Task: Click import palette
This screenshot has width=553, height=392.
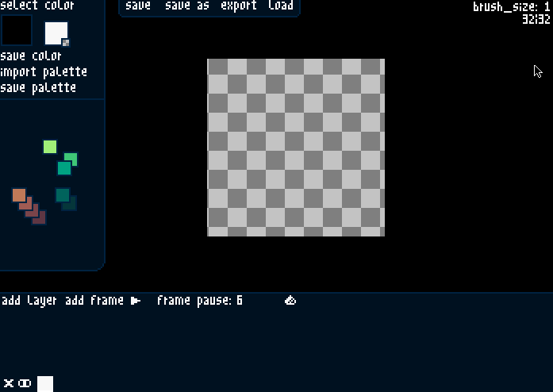Action: point(44,72)
